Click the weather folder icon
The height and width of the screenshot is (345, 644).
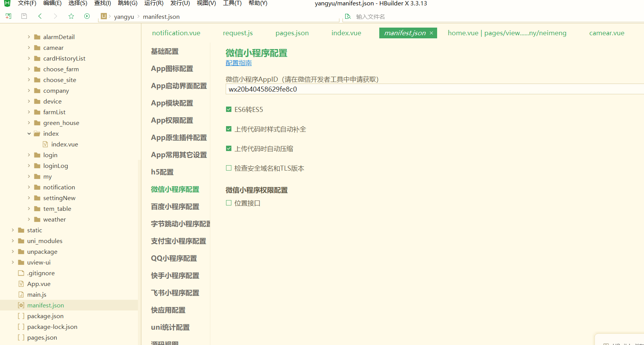coord(37,219)
